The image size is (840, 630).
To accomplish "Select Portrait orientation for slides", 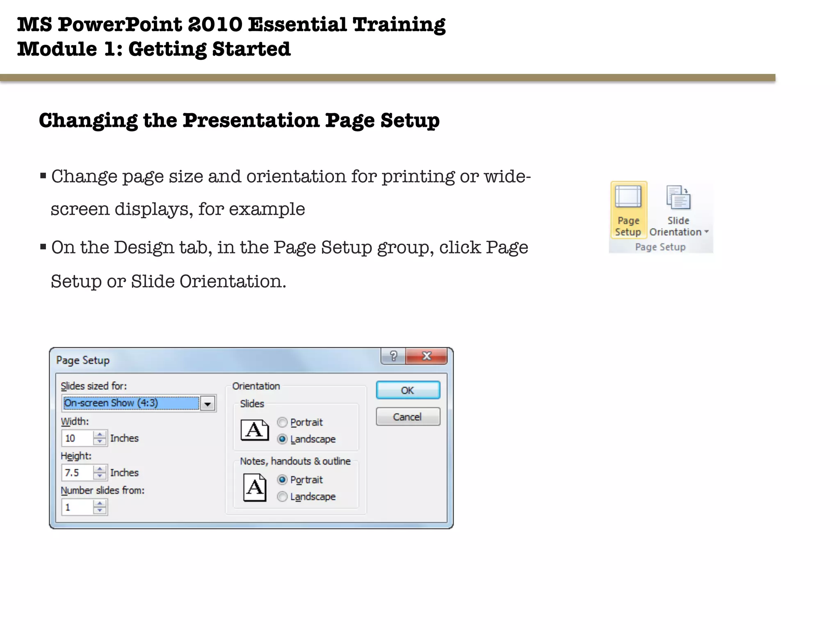I will [282, 422].
